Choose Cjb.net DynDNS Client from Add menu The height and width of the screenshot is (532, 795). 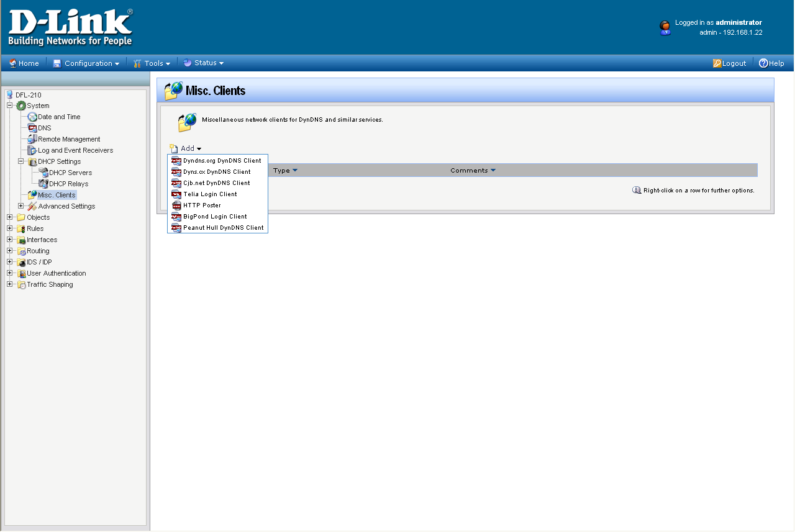coord(217,183)
